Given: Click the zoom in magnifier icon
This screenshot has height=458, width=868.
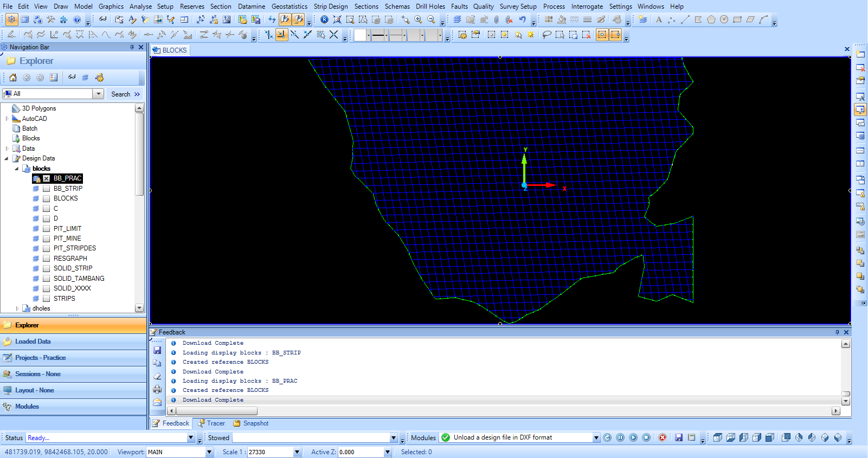Looking at the screenshot, I should click(418, 20).
